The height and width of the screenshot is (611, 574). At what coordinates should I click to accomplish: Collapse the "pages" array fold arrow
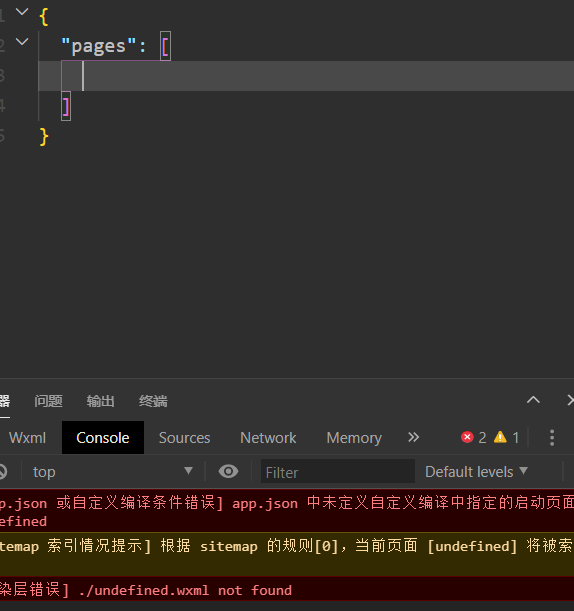click(22, 41)
